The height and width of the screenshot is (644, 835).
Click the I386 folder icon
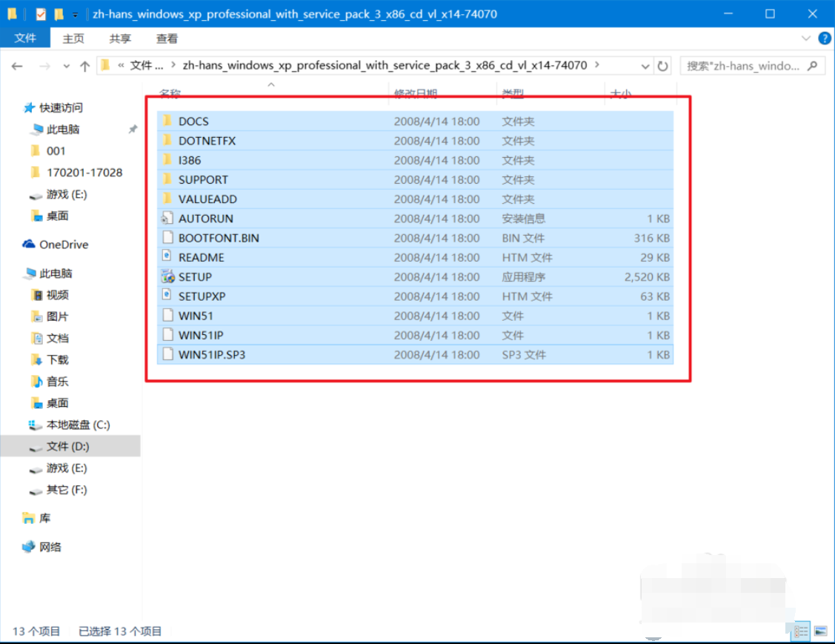167,160
